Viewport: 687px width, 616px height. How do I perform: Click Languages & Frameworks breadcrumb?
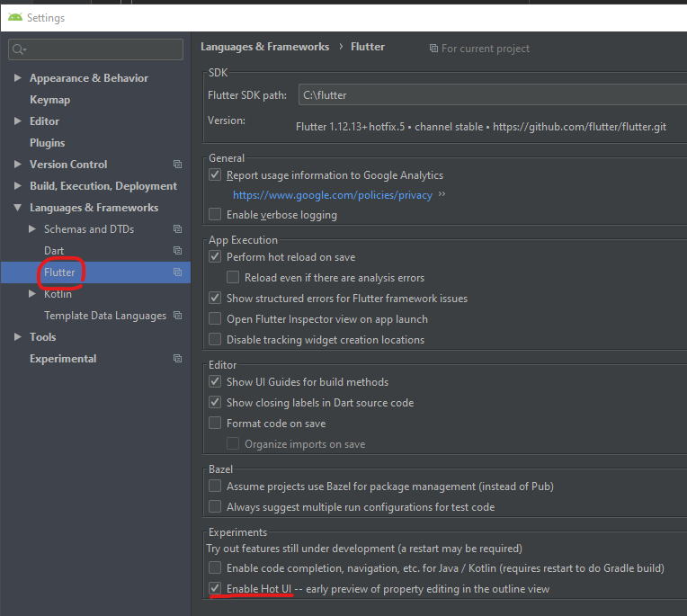(x=264, y=47)
